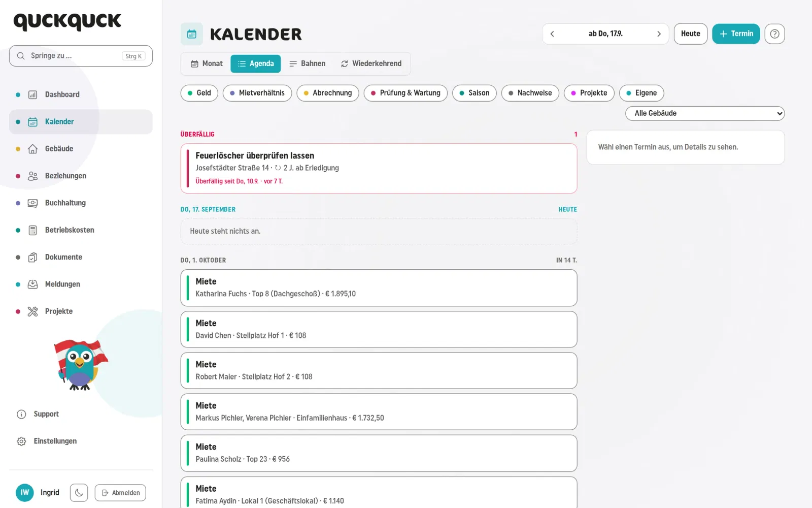Click the Betriebskosten calculator icon
The height and width of the screenshot is (508, 812).
32,230
